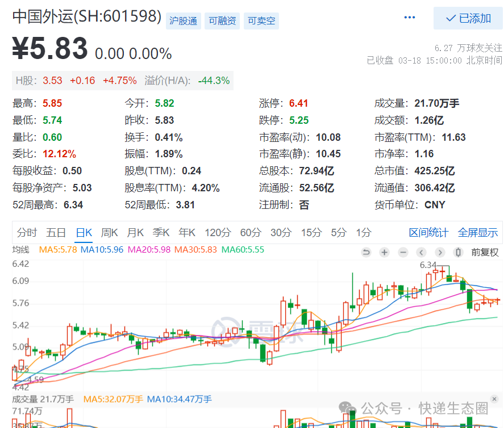This screenshot has width=504, height=428.
Task: Click the 可卖空 tag
Action: point(261,21)
